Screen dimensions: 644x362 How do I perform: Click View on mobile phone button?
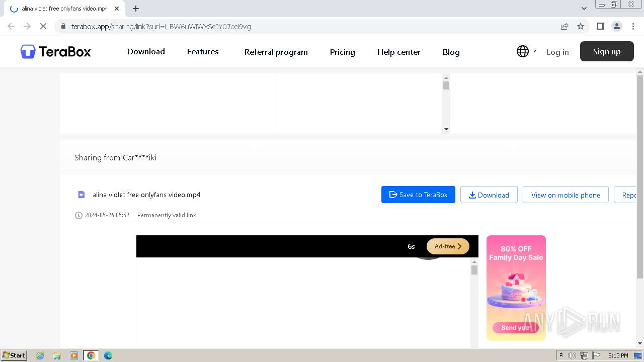566,195
